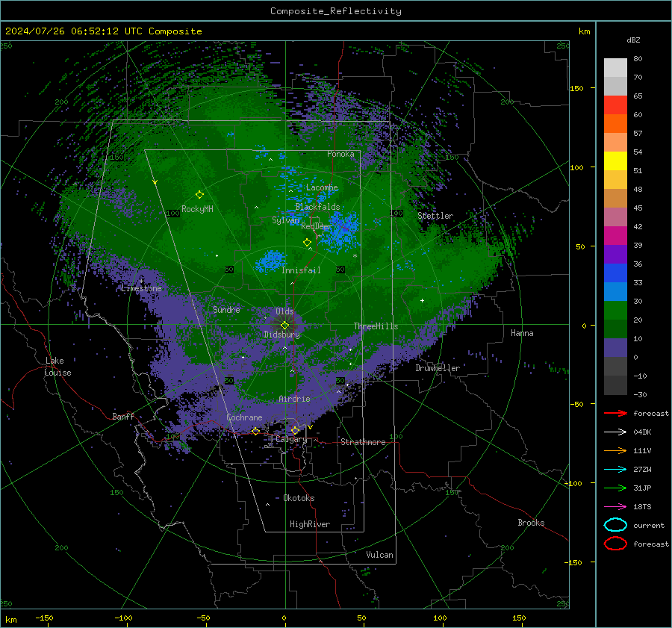Click the slate purple swatch near 10 dBZ

point(615,348)
